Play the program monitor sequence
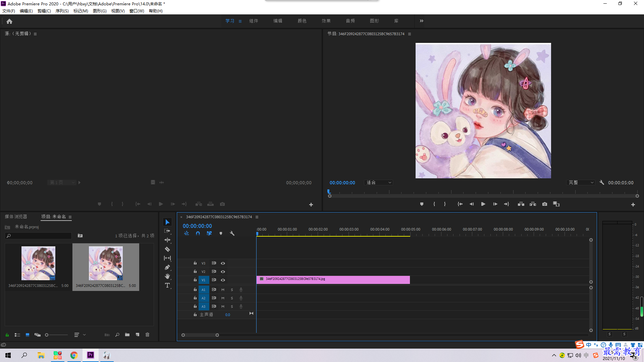 pyautogui.click(x=483, y=204)
